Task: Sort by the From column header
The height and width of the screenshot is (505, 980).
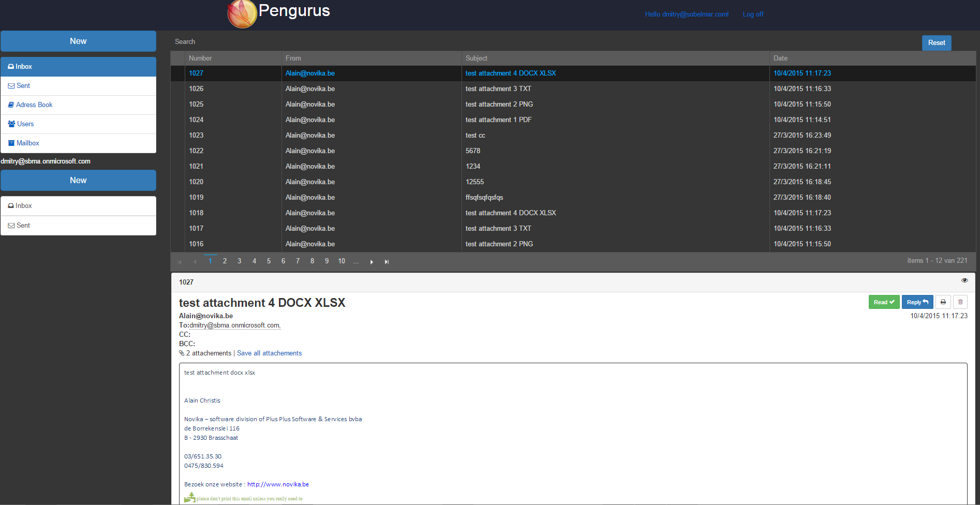Action: (x=372, y=58)
